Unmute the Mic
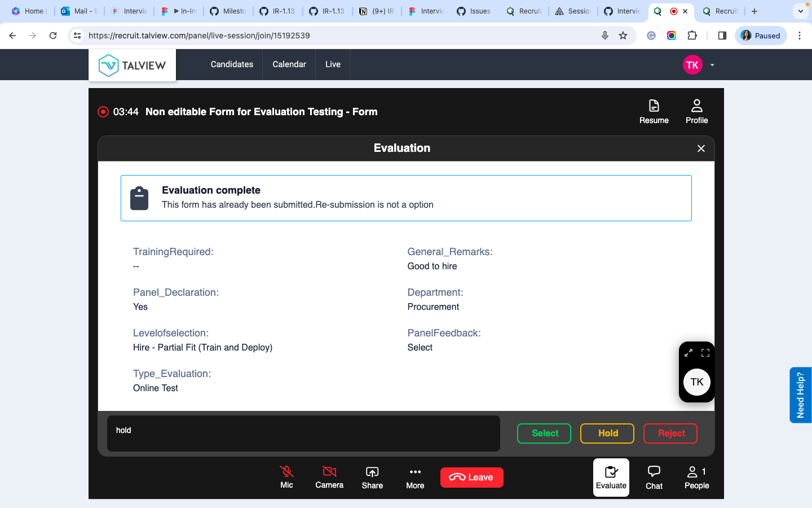Image resolution: width=812 pixels, height=508 pixels. (x=286, y=477)
